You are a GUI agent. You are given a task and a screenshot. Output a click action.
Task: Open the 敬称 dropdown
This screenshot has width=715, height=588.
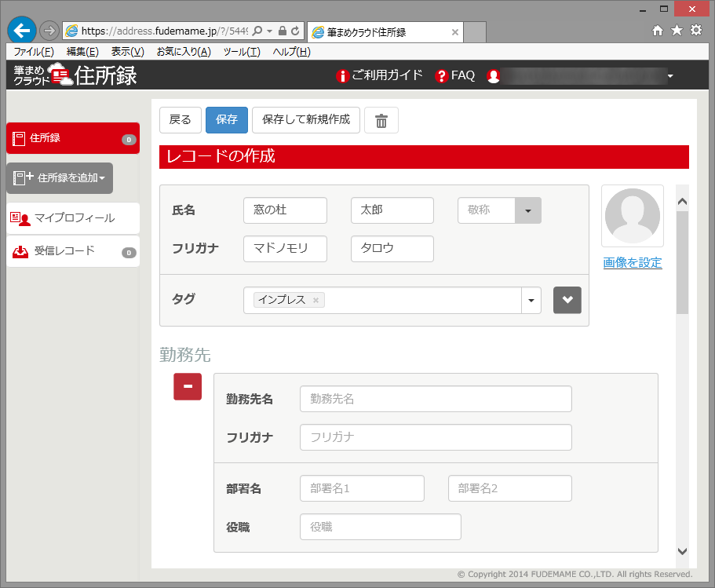click(x=528, y=210)
